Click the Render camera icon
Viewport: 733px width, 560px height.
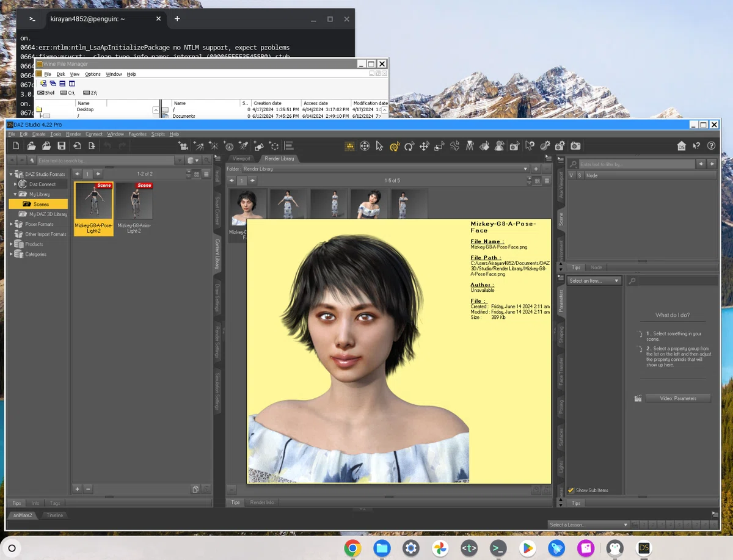575,146
